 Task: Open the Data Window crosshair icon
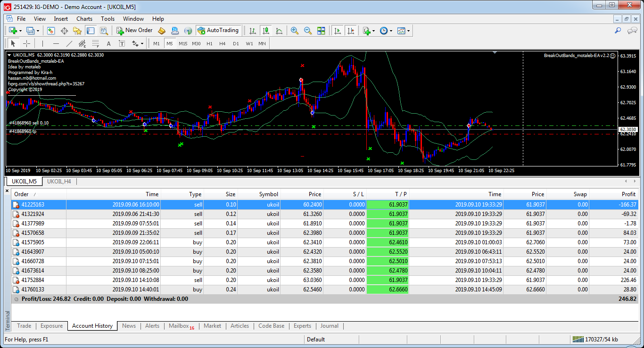click(64, 31)
